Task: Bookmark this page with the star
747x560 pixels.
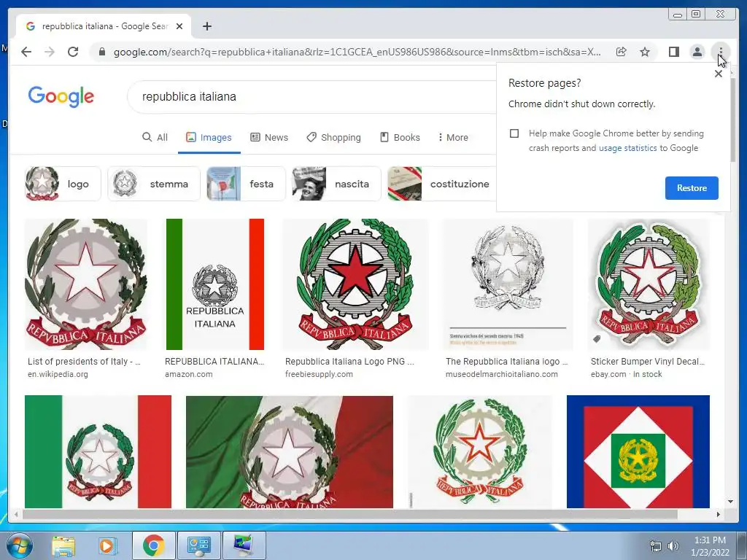Action: pos(645,52)
